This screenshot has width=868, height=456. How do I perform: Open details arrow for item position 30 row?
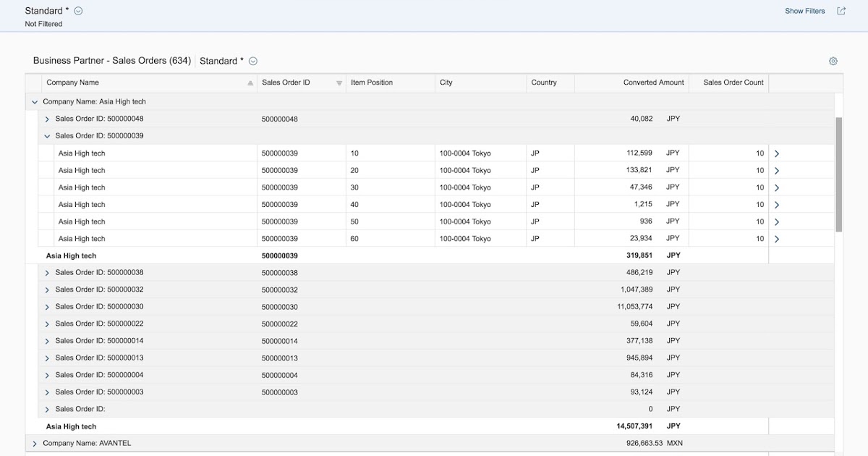(x=776, y=187)
